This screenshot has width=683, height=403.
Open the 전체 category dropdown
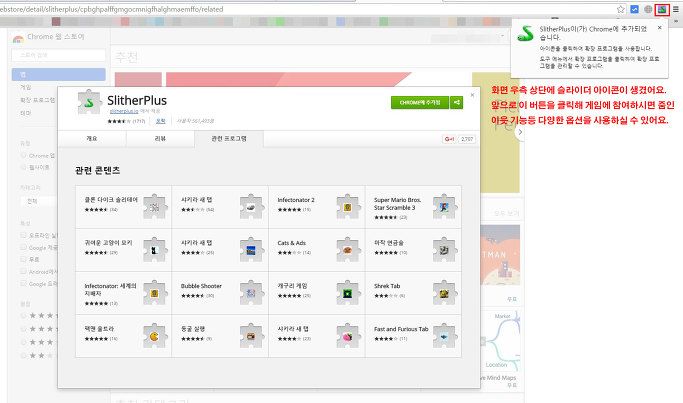38,201
